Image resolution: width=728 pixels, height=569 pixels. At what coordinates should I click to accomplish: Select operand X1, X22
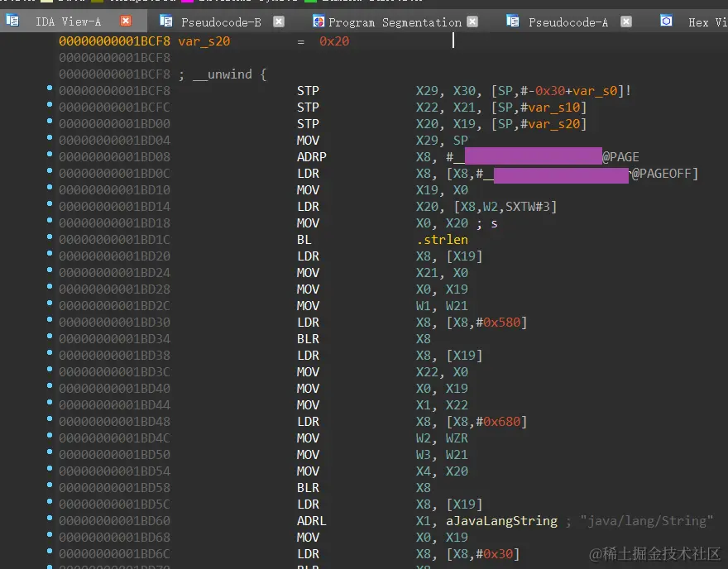pyautogui.click(x=442, y=405)
